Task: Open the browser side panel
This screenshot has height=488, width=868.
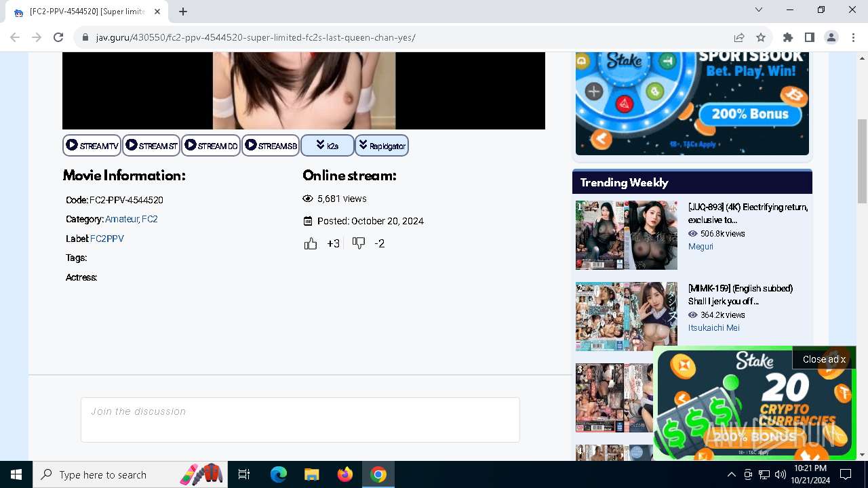Action: pyautogui.click(x=810, y=37)
